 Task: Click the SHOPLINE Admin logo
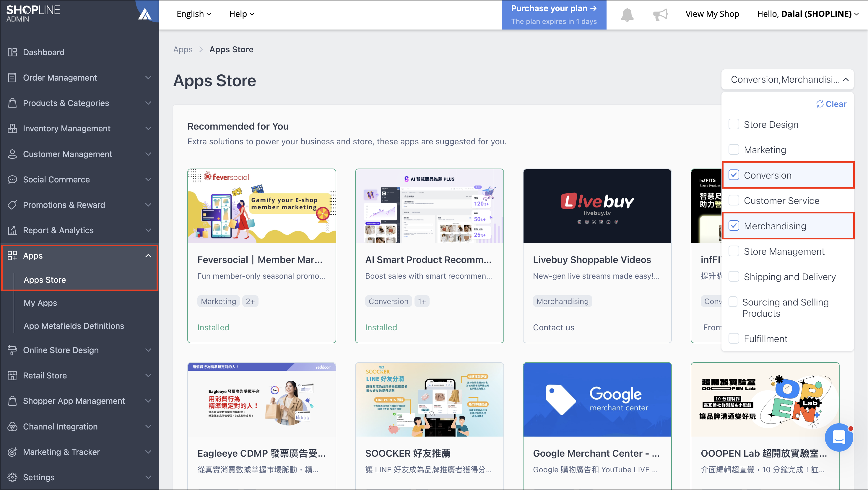coord(33,14)
